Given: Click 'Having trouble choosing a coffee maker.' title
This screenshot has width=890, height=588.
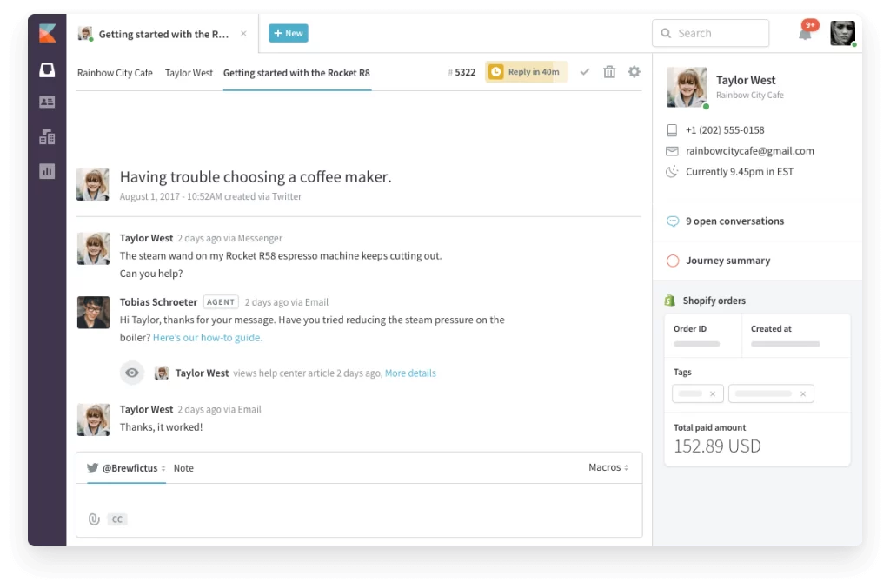Looking at the screenshot, I should point(256,177).
